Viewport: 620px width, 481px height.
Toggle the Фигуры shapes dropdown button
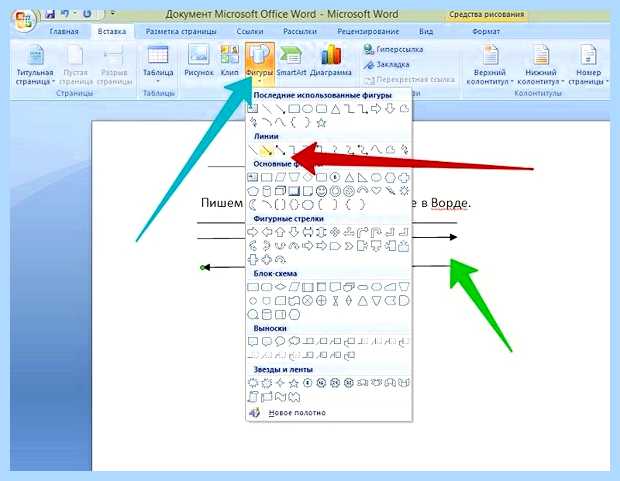pyautogui.click(x=260, y=64)
